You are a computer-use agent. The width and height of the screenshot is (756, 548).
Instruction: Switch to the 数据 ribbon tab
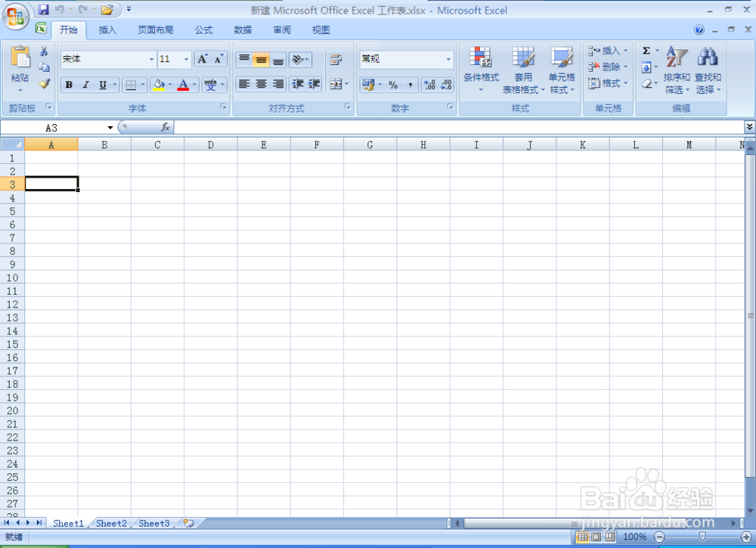(243, 30)
